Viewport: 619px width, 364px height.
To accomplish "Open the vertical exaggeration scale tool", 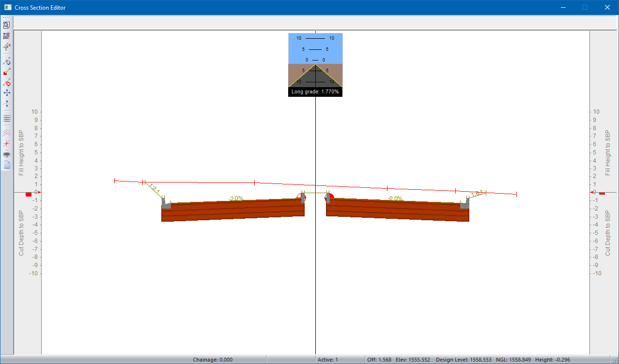I will 7,46.
